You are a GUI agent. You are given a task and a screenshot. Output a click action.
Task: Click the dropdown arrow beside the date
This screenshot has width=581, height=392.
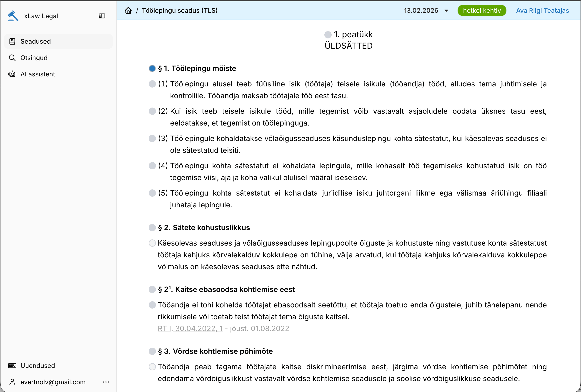point(446,11)
